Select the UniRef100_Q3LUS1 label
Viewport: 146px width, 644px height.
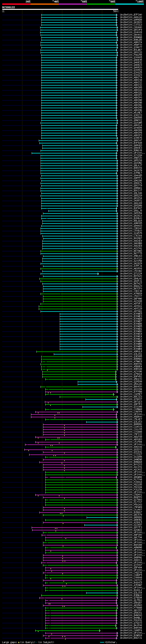(x=131, y=354)
